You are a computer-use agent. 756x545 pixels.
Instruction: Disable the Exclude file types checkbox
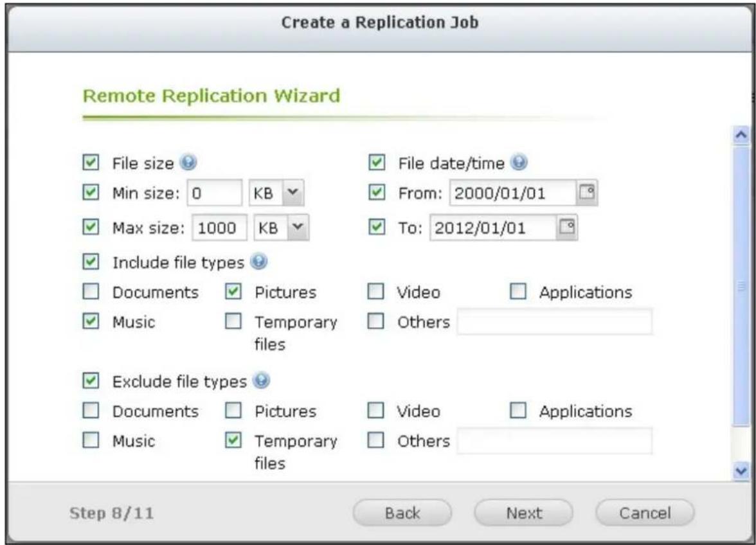click(91, 380)
